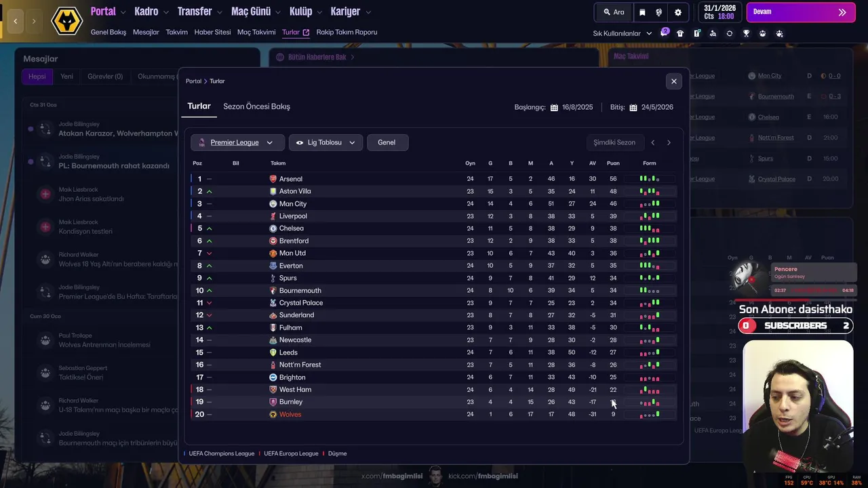Open the Haber Sitesi submenu tab
The image size is (868, 488).
point(212,32)
